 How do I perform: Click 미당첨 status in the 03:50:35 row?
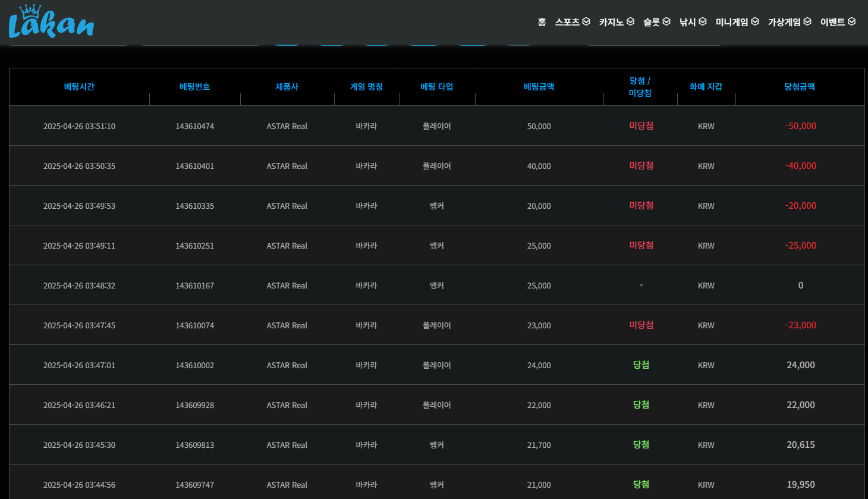[641, 166]
